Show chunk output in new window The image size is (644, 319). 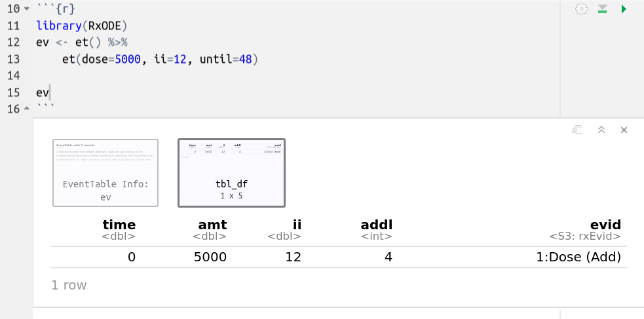[x=577, y=130]
